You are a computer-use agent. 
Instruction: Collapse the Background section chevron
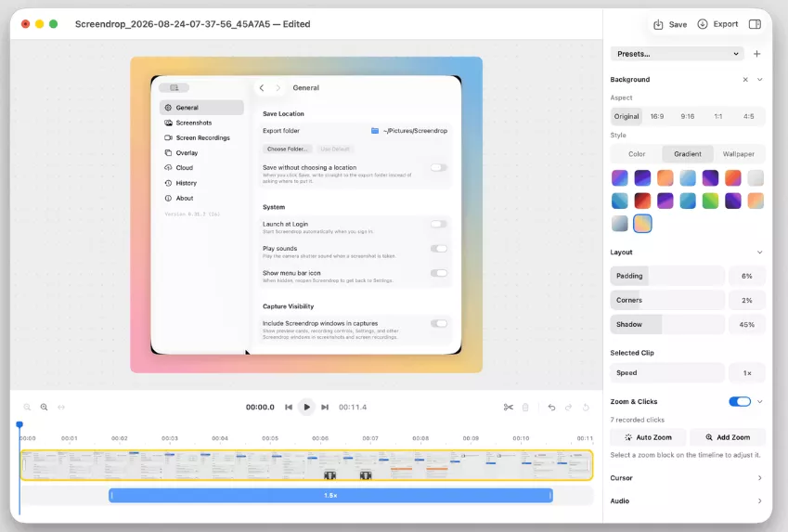(x=760, y=80)
